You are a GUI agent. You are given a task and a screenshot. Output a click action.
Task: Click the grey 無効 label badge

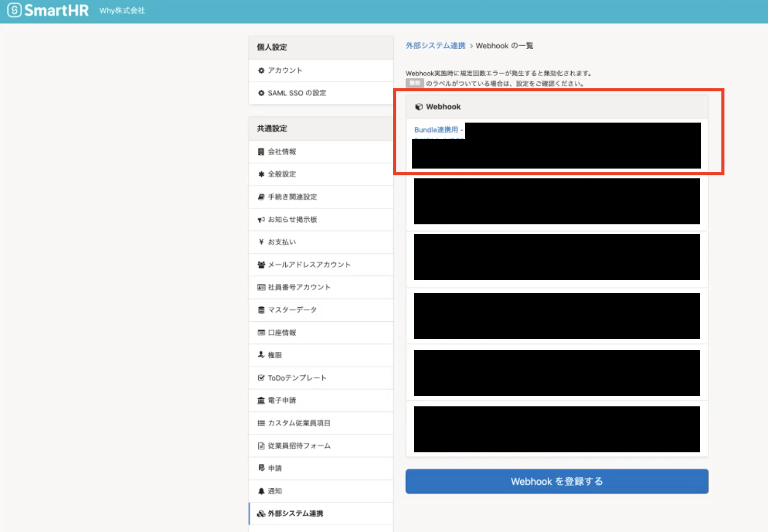(415, 83)
